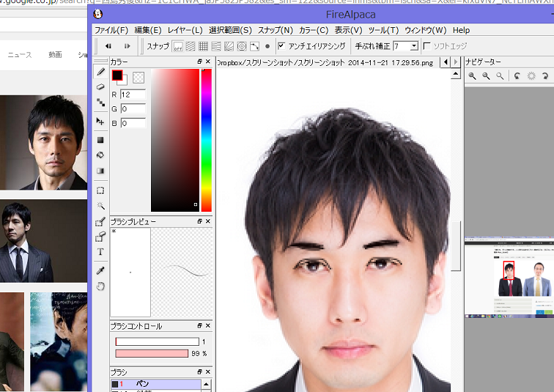Screen dimensions: 554x392
Task: Select the Eraser tool
Action: pos(100,87)
